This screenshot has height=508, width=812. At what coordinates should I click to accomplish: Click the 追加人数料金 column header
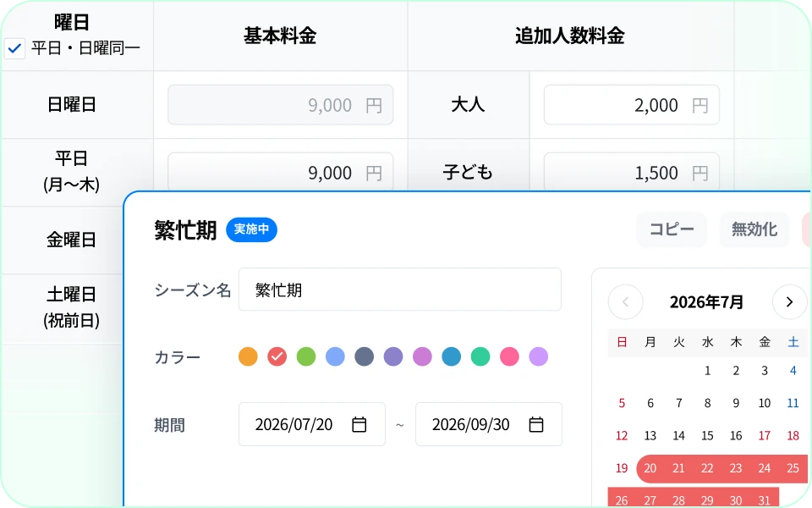[570, 36]
